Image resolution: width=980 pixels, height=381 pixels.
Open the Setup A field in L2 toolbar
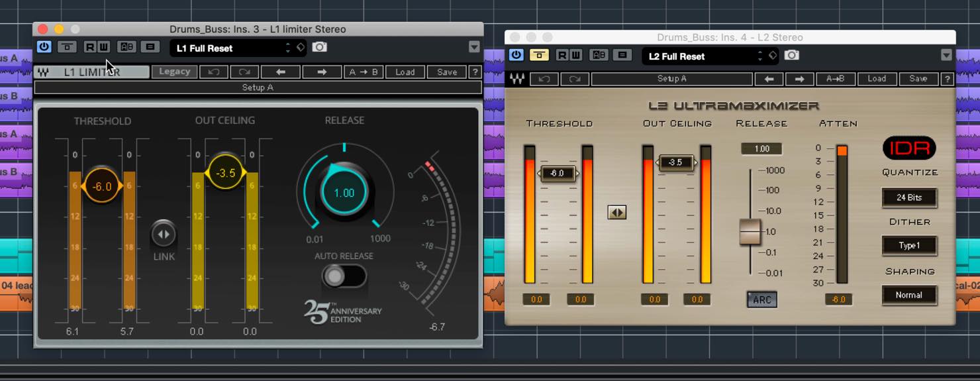672,79
